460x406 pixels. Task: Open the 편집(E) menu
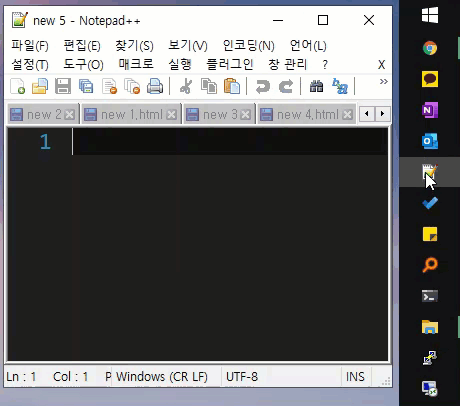[x=82, y=46]
